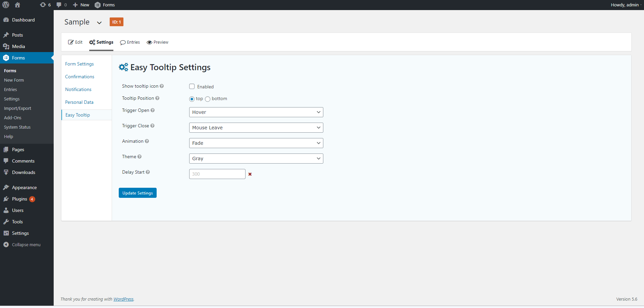The height and width of the screenshot is (308, 644).
Task: Enable the Show tooltip icon checkbox
Action: coord(192,86)
